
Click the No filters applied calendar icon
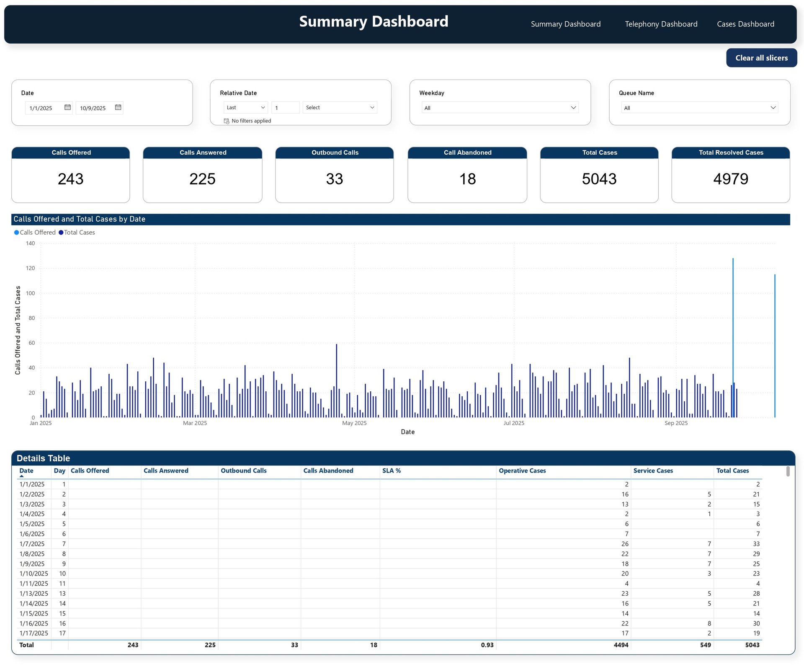[227, 121]
